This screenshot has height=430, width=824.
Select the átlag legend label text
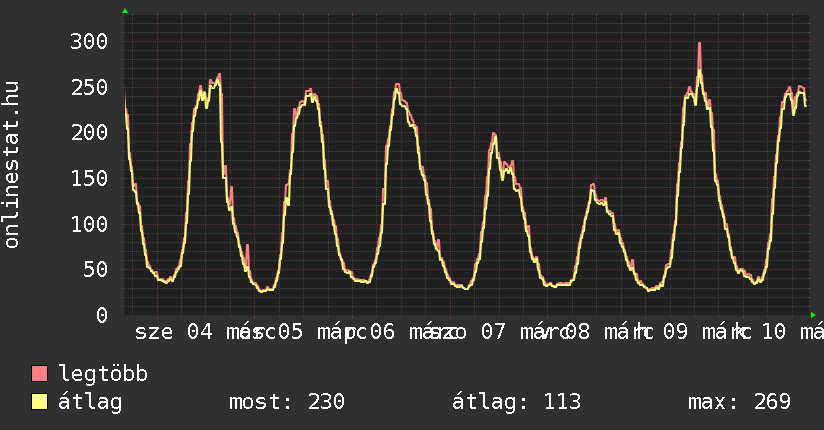(91, 402)
